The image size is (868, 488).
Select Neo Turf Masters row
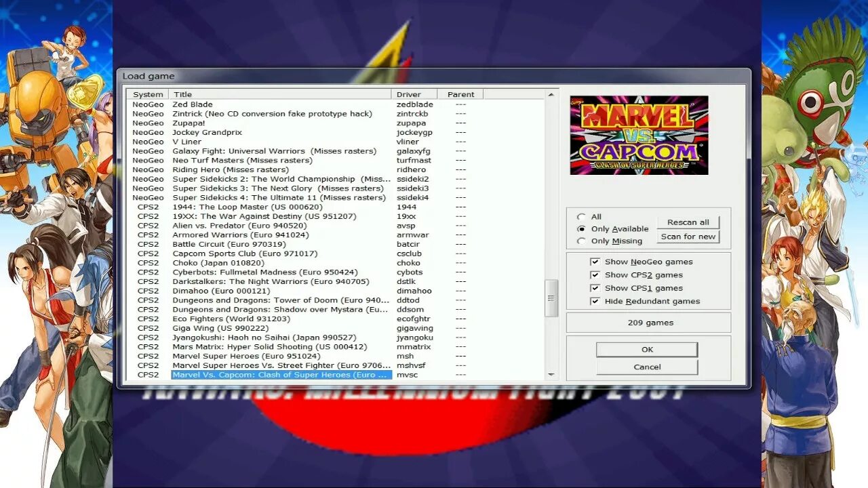[336, 161]
